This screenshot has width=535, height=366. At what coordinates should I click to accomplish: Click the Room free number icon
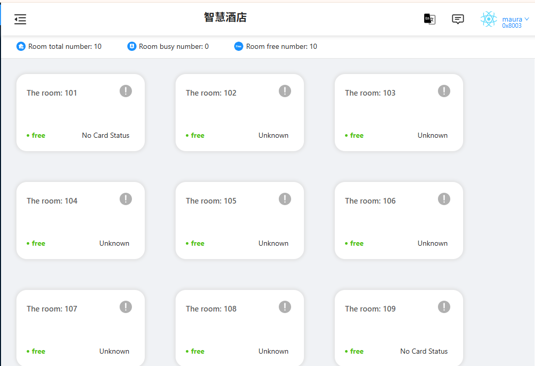(238, 46)
